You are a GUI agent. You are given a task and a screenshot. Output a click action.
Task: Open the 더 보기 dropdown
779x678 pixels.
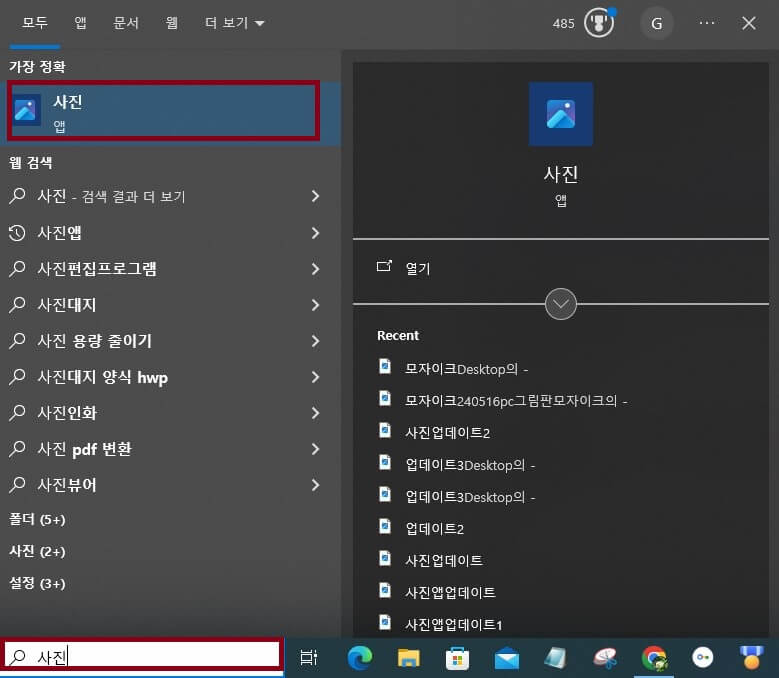[x=235, y=23]
